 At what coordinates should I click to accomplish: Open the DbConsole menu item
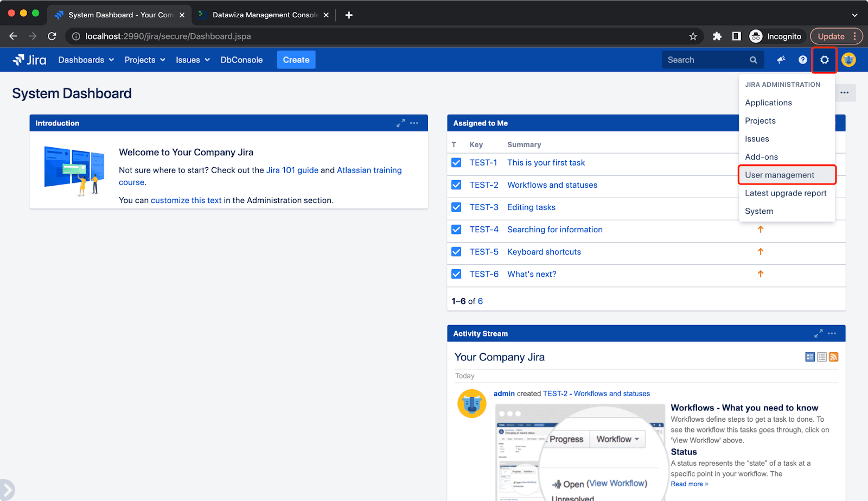point(241,60)
